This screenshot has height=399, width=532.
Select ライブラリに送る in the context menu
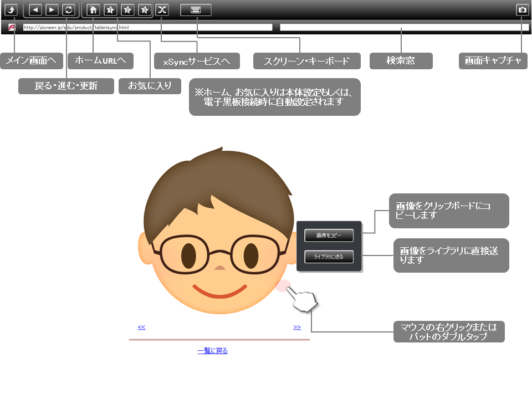tap(329, 257)
